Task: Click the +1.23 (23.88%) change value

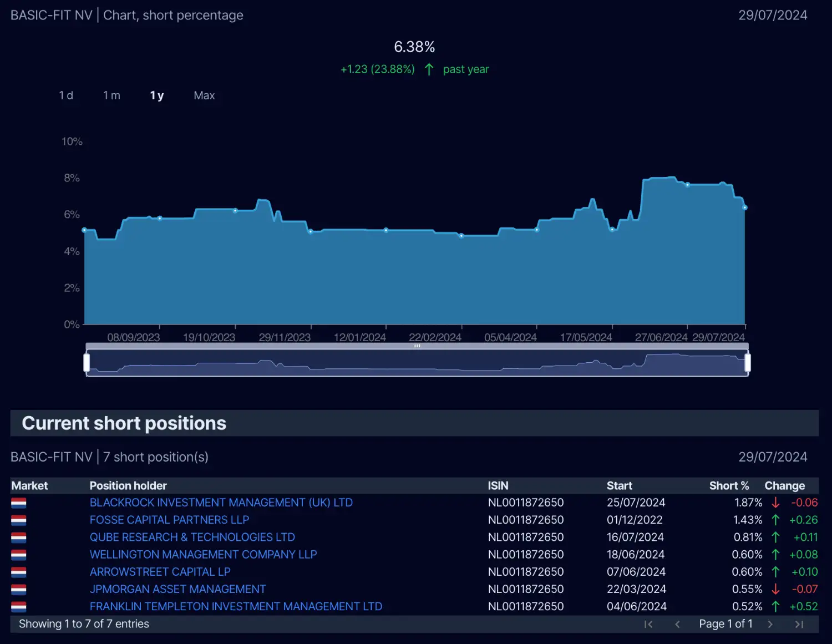Action: point(378,69)
